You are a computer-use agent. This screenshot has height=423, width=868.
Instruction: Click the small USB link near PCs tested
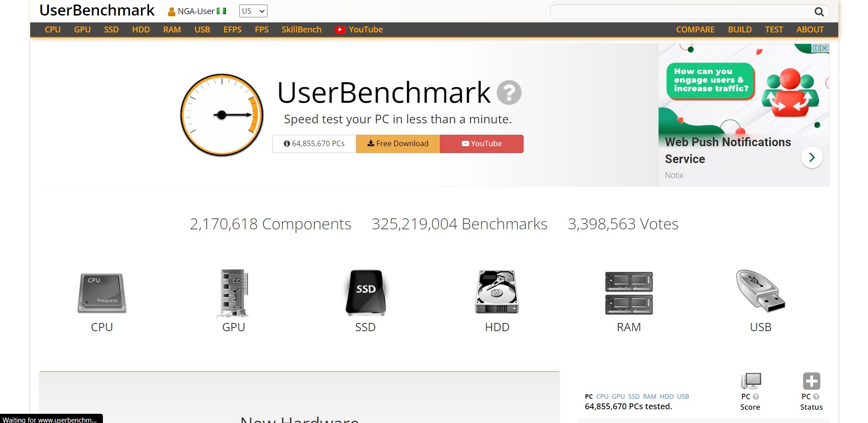pos(683,397)
